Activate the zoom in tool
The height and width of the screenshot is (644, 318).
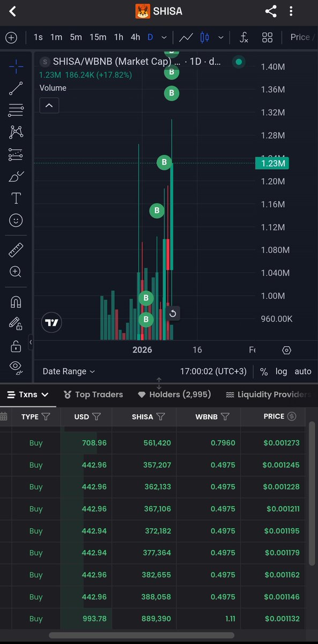point(16,272)
